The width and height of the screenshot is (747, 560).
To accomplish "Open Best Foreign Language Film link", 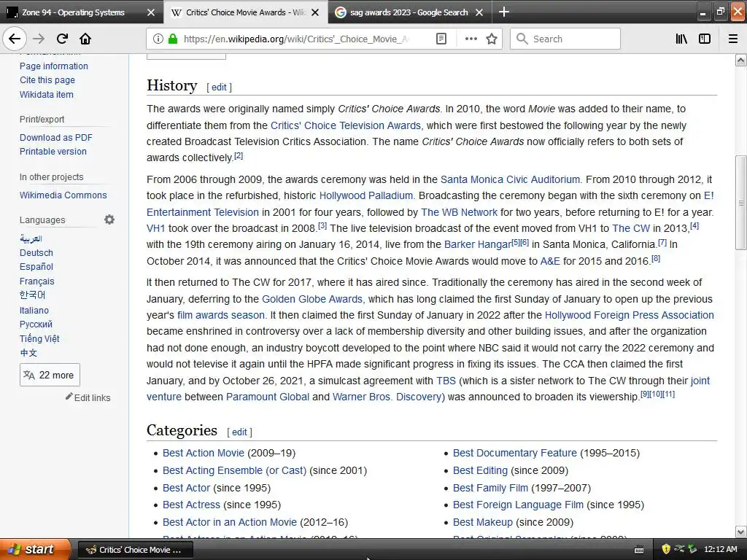I will click(x=518, y=505).
